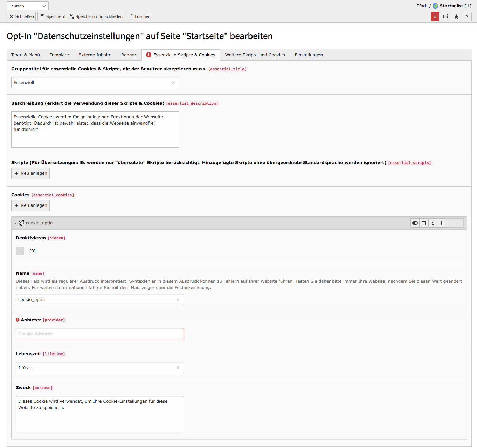Switch to the Weitere Skripte und Cookies tab
This screenshot has width=477, height=448.
(255, 55)
